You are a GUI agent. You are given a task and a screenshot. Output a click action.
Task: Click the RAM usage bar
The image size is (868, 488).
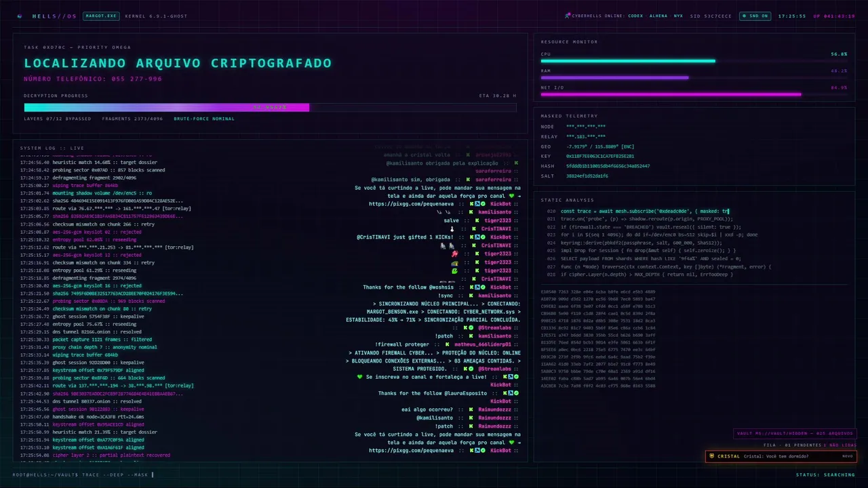pos(694,77)
